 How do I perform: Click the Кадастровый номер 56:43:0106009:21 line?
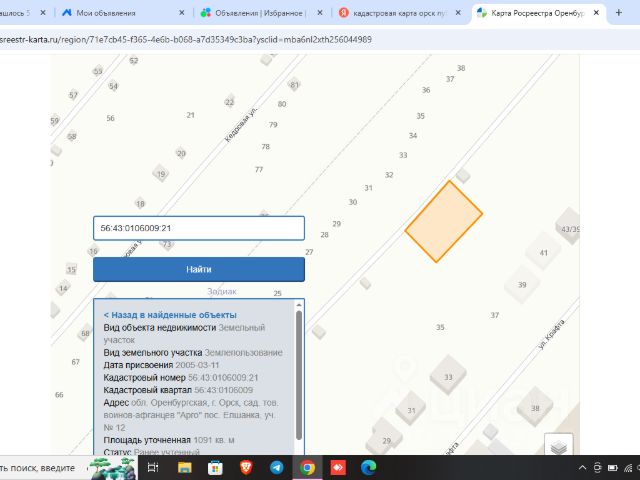click(181, 378)
